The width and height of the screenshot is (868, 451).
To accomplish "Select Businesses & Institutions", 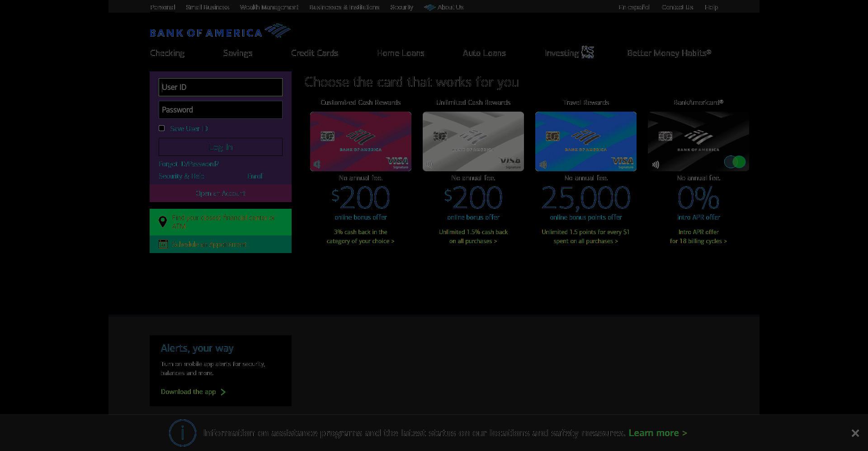I will click(x=344, y=7).
